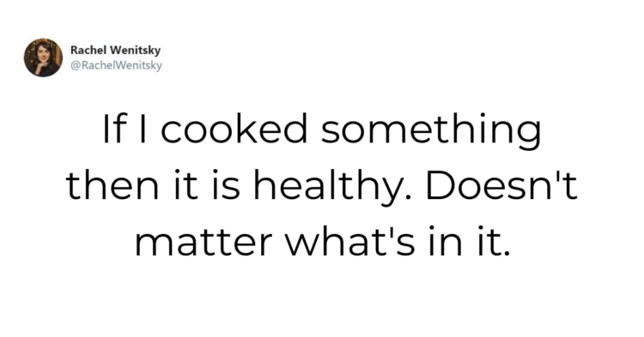The image size is (644, 337).
Task: Click the word "is" before "healthy"
Action: [x=226, y=186]
